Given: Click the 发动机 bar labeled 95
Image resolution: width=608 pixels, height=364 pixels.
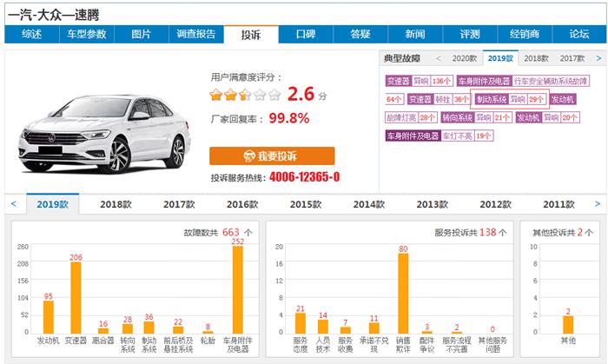Looking at the screenshot, I should click(x=49, y=317).
